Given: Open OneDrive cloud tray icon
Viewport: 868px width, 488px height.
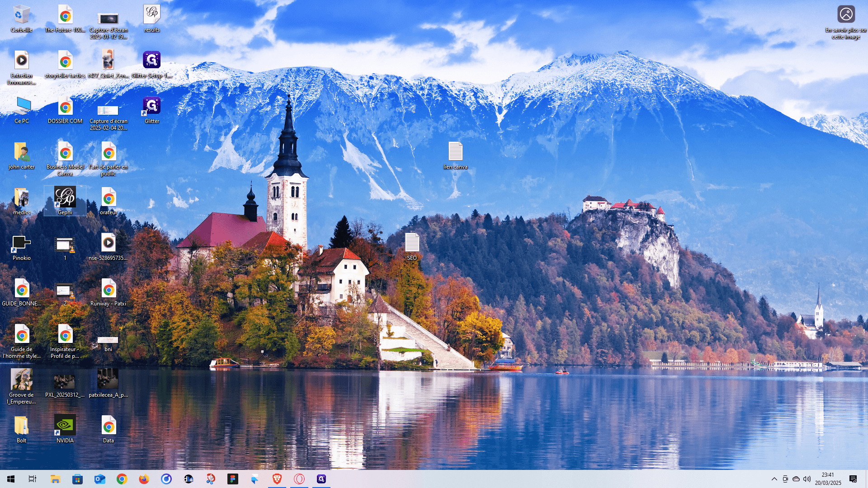Looking at the screenshot, I should [x=796, y=479].
